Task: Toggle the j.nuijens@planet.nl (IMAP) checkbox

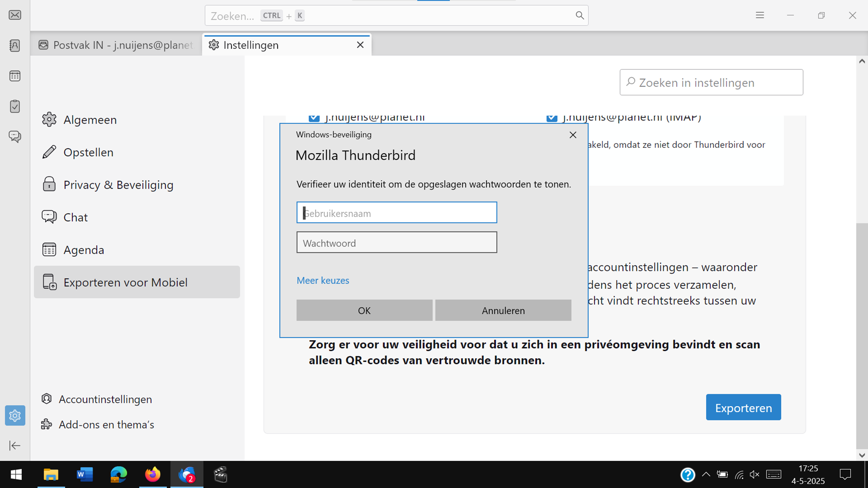Action: (552, 118)
